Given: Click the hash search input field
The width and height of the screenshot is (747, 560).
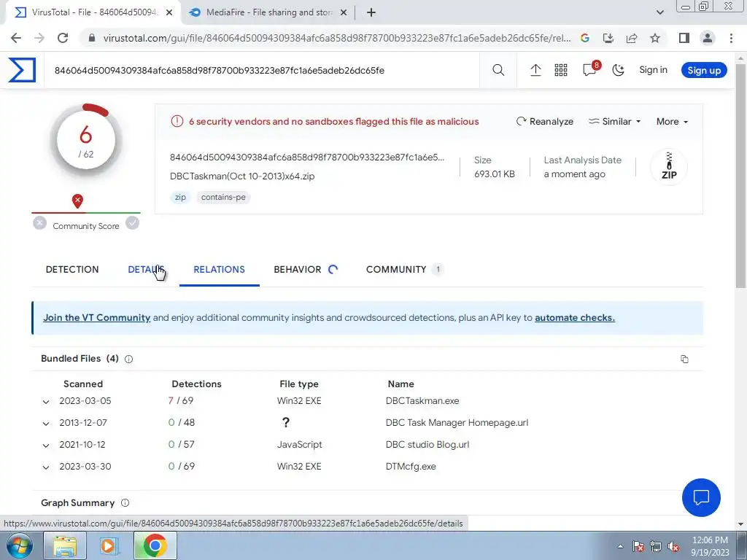Looking at the screenshot, I should (x=262, y=71).
